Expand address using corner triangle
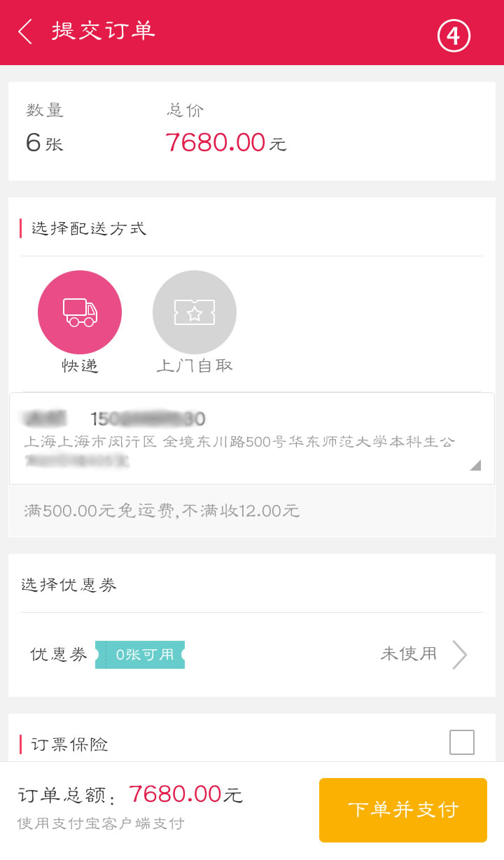Viewport: 504px width, 860px height. 475,465
